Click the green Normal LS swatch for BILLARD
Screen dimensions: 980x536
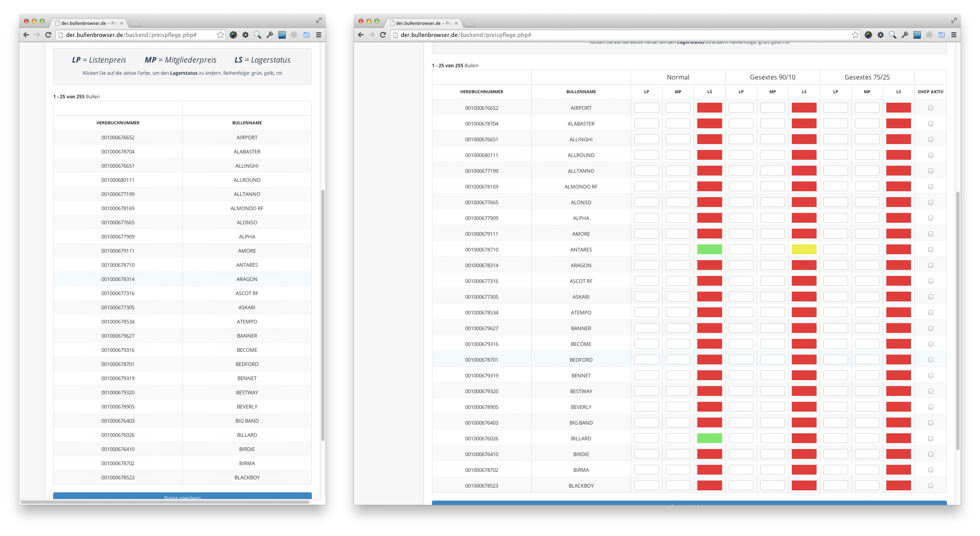[x=710, y=438]
